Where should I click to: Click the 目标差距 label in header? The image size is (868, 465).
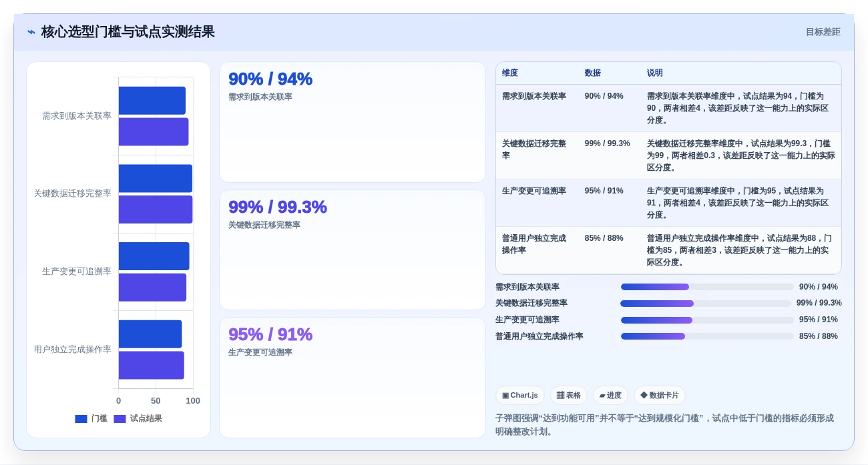(x=823, y=32)
